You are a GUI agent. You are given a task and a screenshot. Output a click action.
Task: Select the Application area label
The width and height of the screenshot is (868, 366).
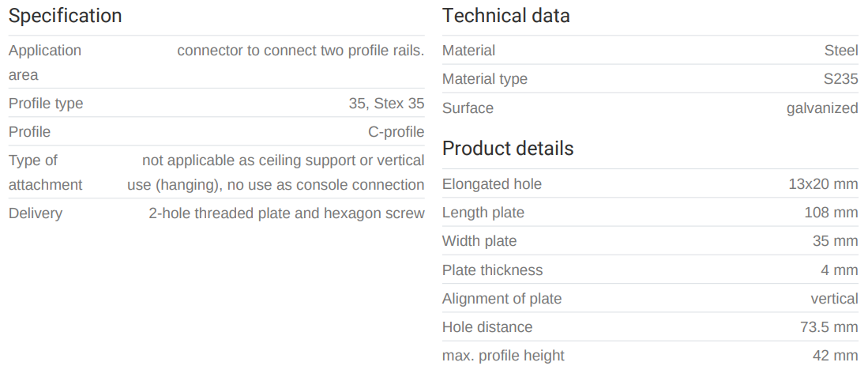pyautogui.click(x=44, y=62)
